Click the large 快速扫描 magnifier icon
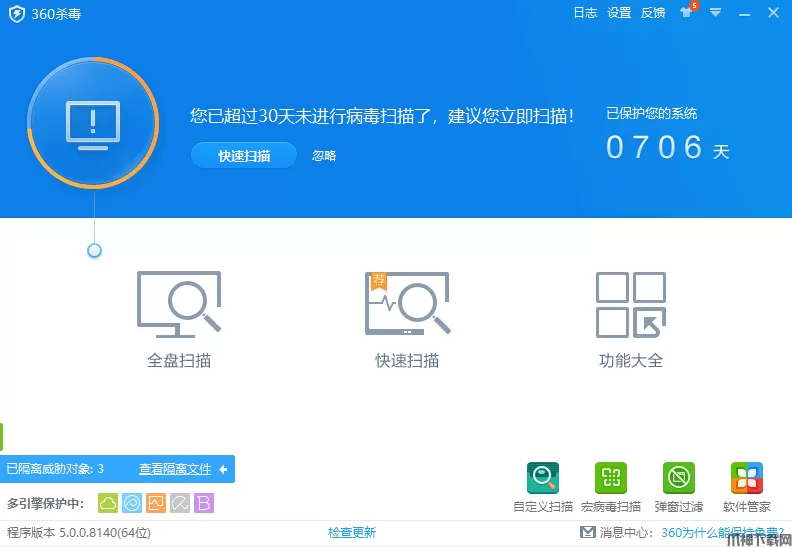 tap(407, 305)
